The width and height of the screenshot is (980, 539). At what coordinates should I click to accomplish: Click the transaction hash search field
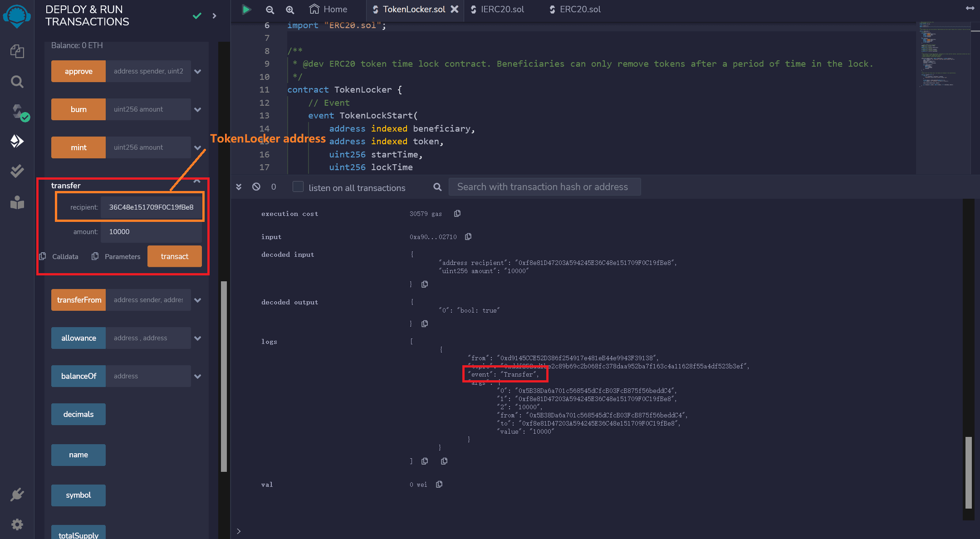tap(544, 187)
